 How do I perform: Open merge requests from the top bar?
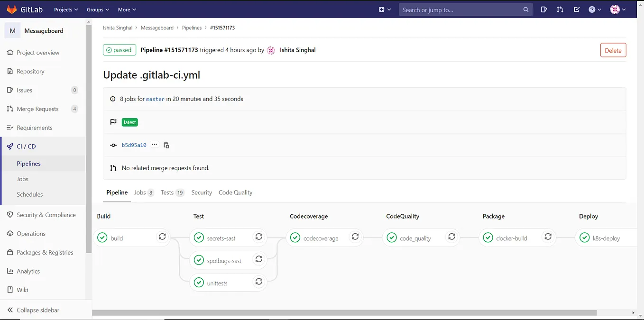[x=560, y=9]
